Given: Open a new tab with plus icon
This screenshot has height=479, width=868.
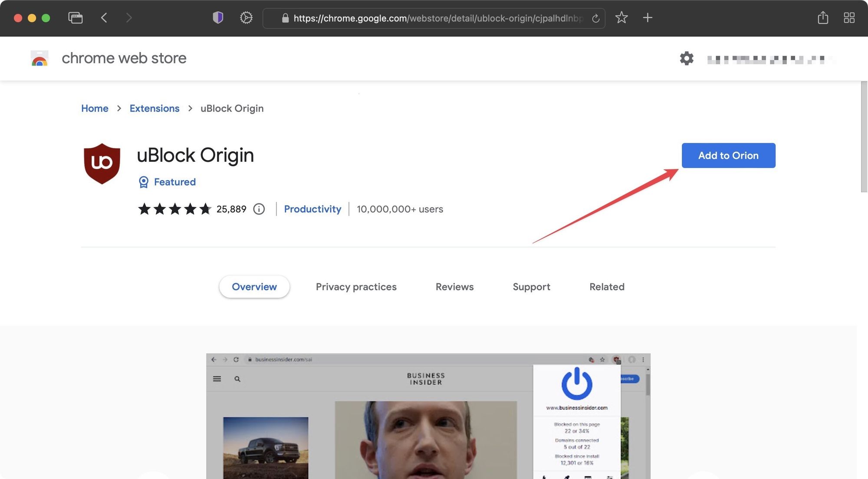Looking at the screenshot, I should 648,18.
